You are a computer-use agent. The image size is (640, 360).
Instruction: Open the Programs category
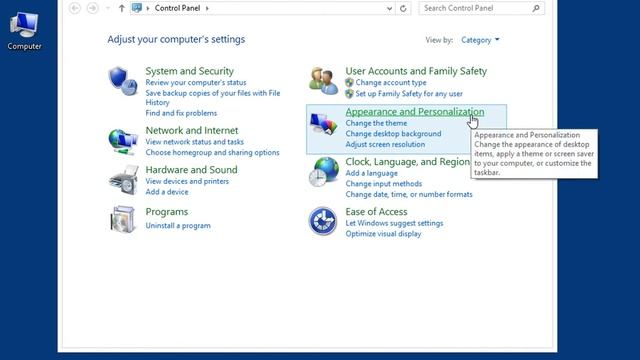(x=167, y=212)
